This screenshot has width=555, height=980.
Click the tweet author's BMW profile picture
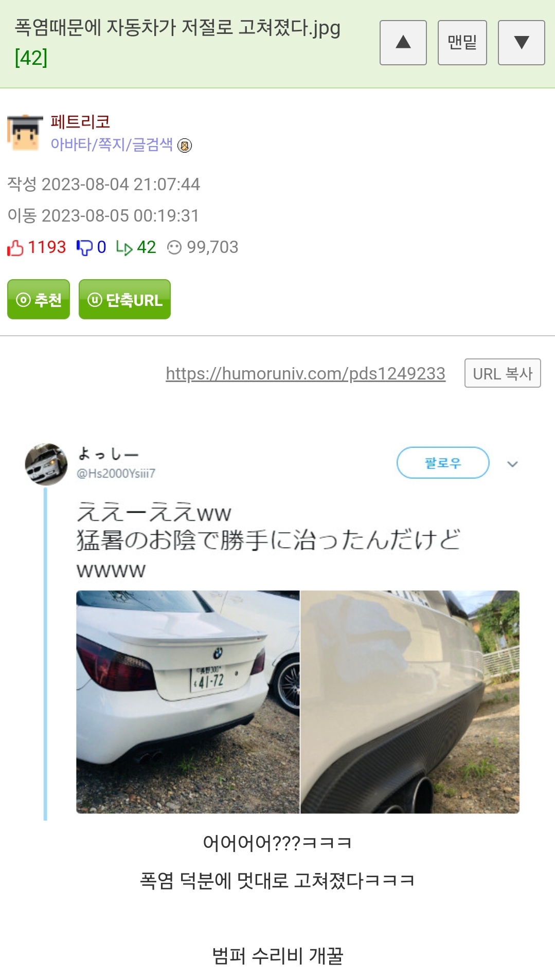(46, 464)
